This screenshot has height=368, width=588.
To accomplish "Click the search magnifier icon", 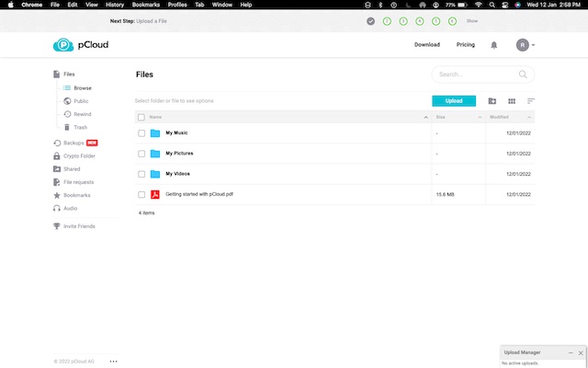I will (x=523, y=75).
